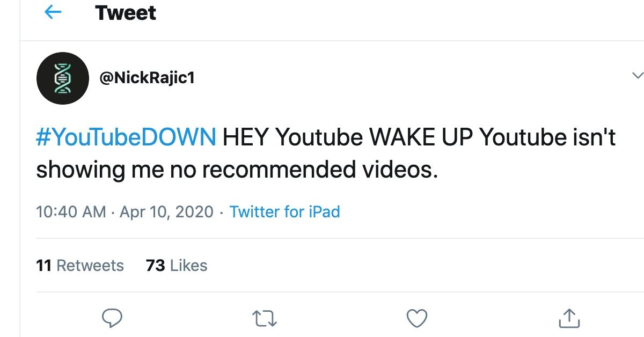Follow the #YouTubeDOWN hashtag link
This screenshot has width=644, height=337.
click(126, 138)
